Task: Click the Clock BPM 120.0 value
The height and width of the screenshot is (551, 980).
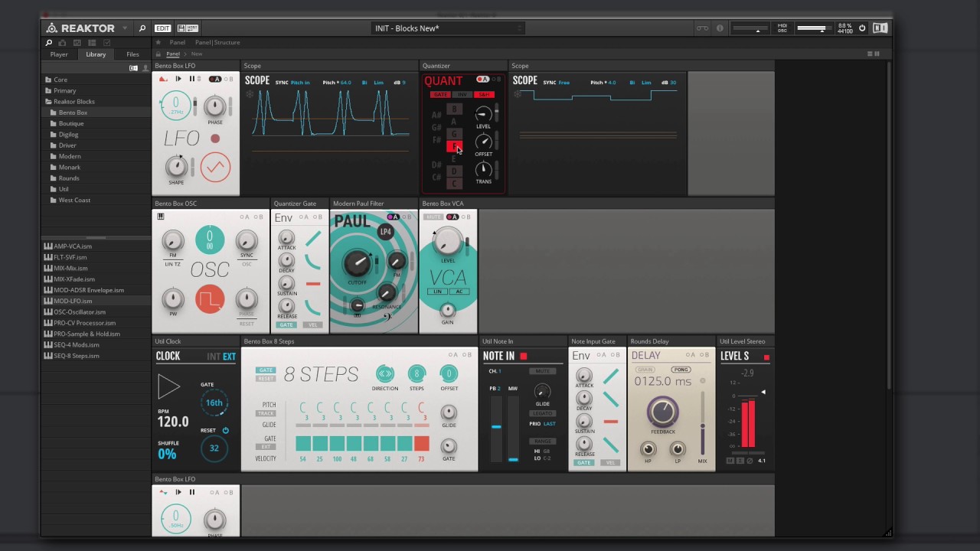Action: point(172,422)
